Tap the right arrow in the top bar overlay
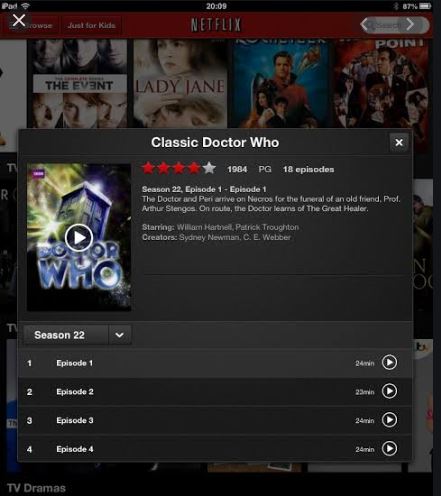The width and height of the screenshot is (441, 496). pos(410,24)
